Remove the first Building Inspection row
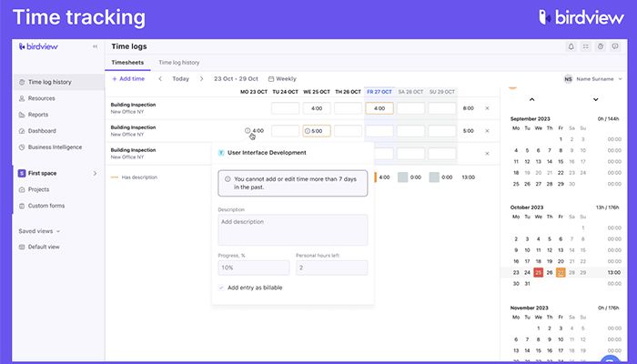Image resolution: width=637 pixels, height=364 pixels. [487, 108]
